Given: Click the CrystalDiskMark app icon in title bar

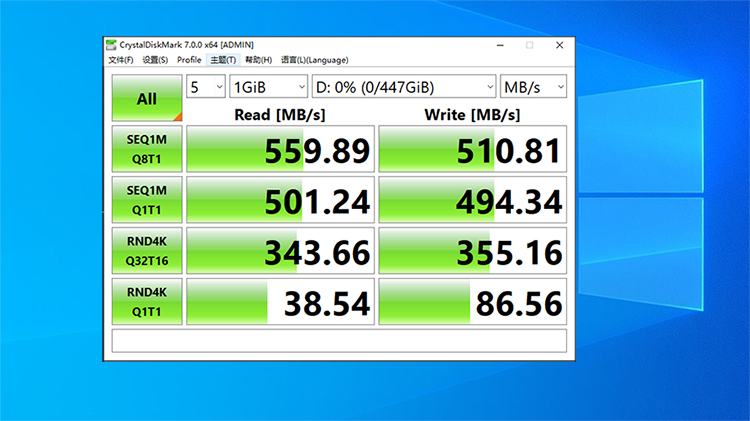Looking at the screenshot, I should [111, 45].
